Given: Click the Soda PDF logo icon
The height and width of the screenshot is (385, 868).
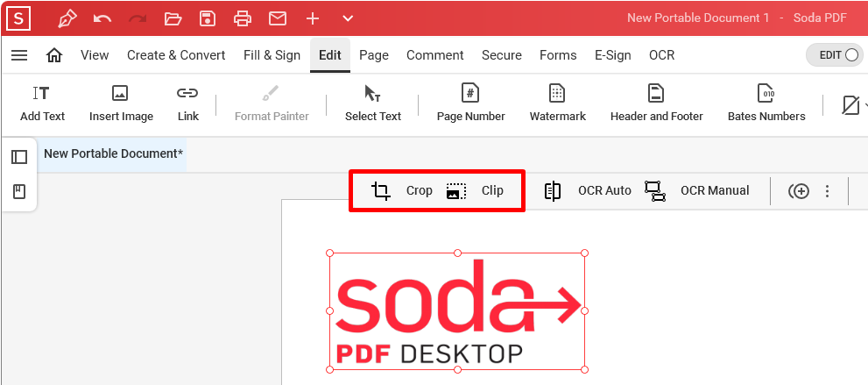Looking at the screenshot, I should click(18, 18).
